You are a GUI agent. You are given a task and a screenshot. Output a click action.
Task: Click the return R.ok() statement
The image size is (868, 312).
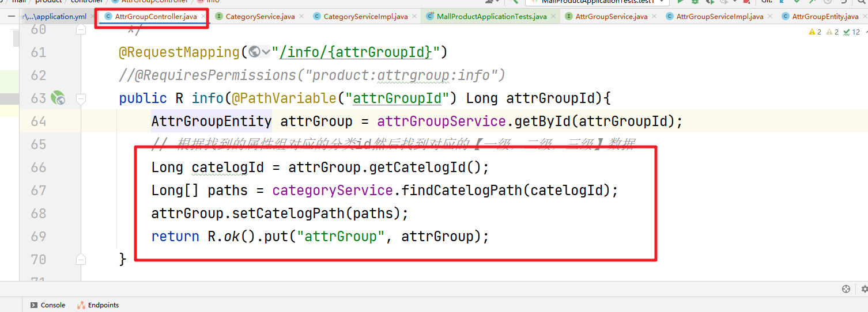tap(320, 237)
